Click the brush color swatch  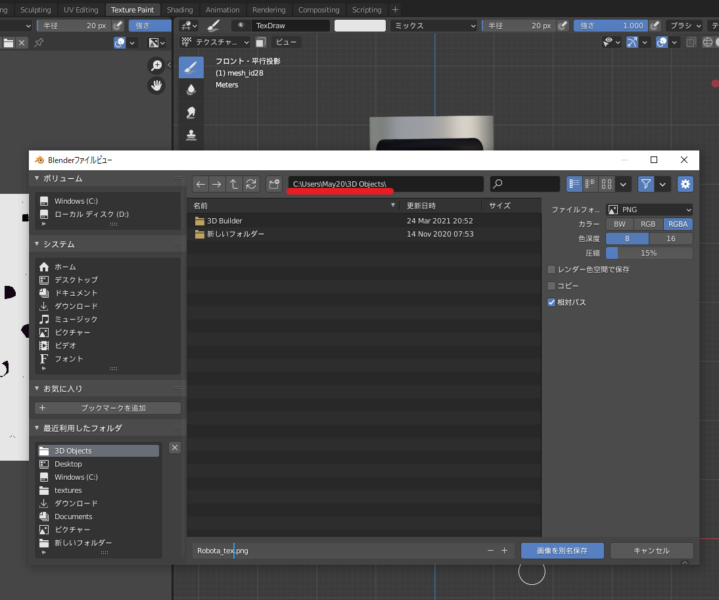360,26
